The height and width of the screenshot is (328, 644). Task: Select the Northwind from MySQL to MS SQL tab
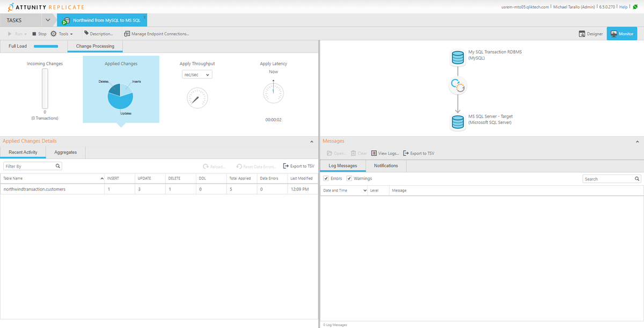click(x=102, y=20)
